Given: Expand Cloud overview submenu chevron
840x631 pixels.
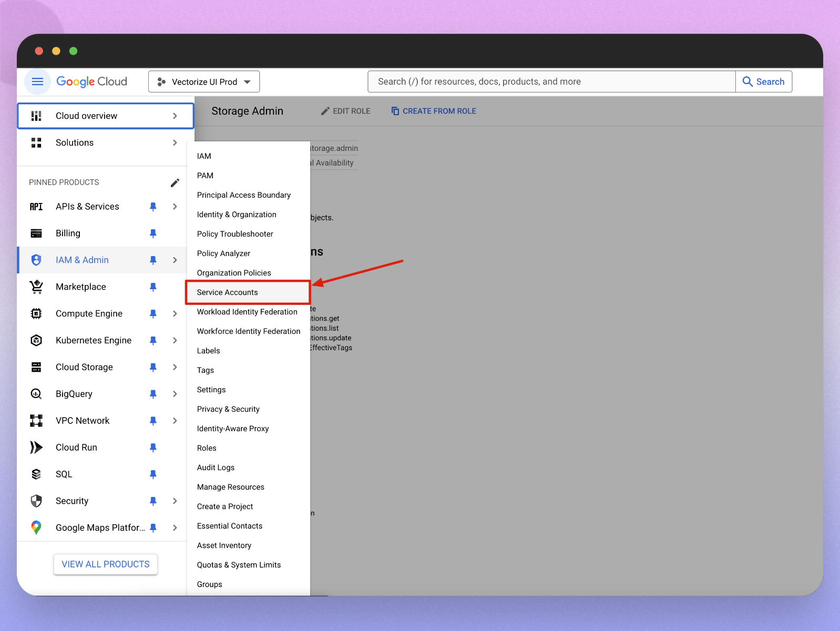Looking at the screenshot, I should pyautogui.click(x=175, y=116).
